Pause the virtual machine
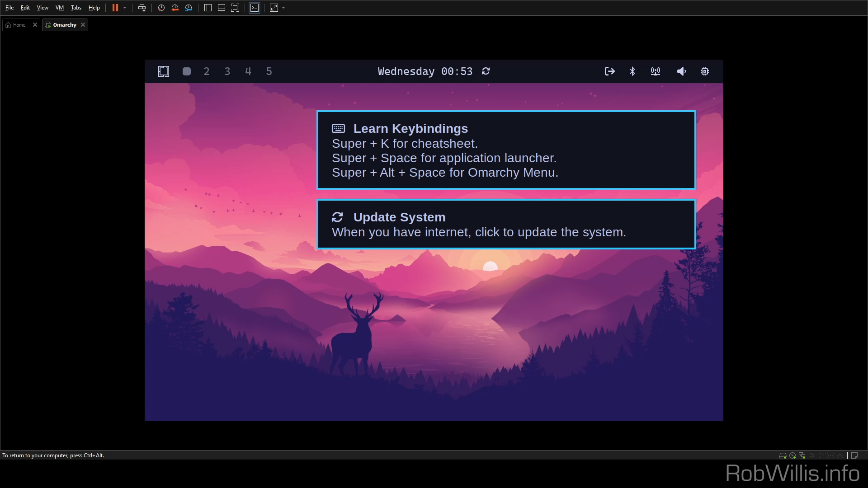868x488 pixels. click(115, 8)
